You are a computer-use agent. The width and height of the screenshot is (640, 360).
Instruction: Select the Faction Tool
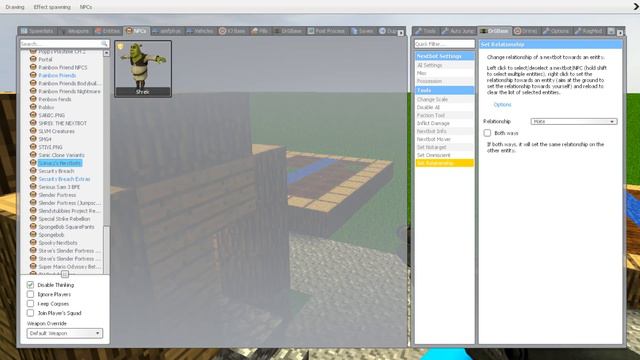444,115
